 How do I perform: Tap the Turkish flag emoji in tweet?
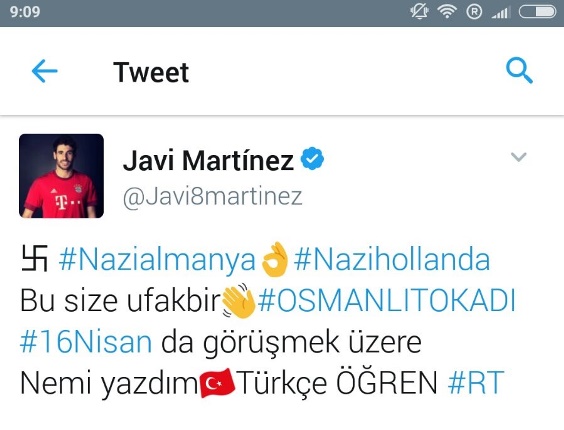[217, 383]
